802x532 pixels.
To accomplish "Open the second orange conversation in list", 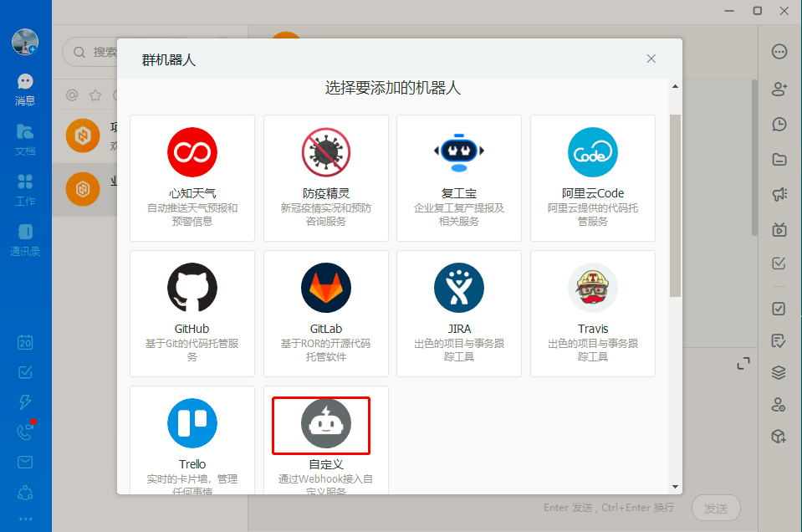I will click(85, 189).
